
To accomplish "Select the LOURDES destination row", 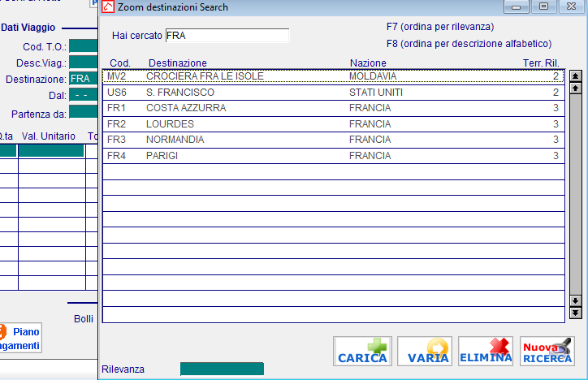I will pos(333,124).
